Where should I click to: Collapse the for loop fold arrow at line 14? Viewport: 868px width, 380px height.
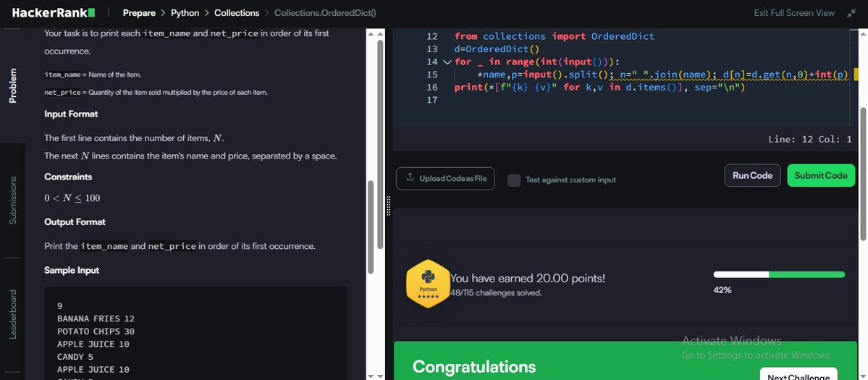click(x=447, y=62)
